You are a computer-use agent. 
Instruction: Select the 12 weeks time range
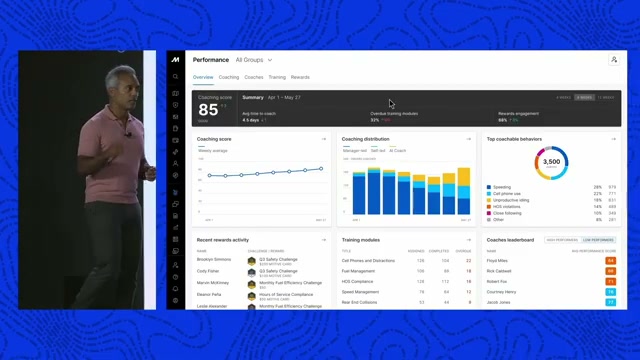point(606,98)
